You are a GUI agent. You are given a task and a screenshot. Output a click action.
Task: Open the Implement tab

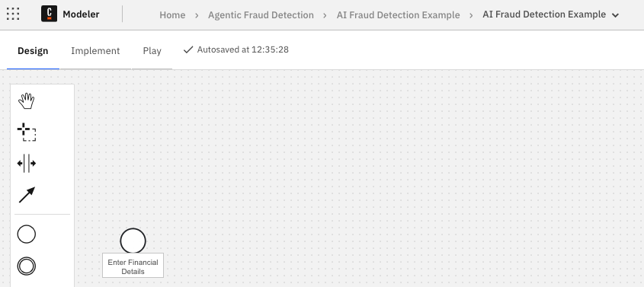pyautogui.click(x=95, y=51)
